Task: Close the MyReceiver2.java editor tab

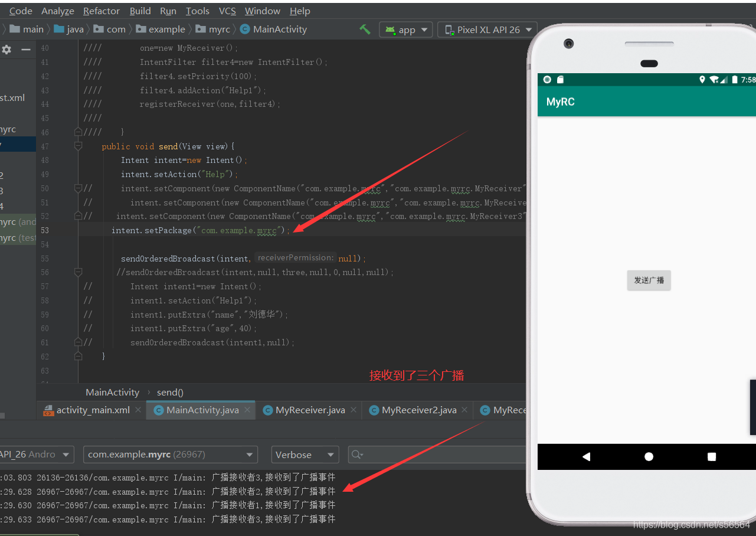Action: point(464,410)
